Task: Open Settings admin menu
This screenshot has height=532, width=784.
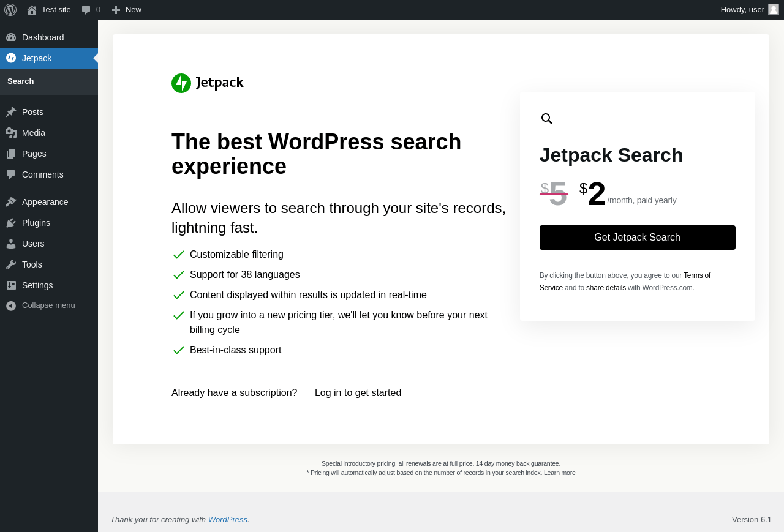Action: click(x=49, y=285)
